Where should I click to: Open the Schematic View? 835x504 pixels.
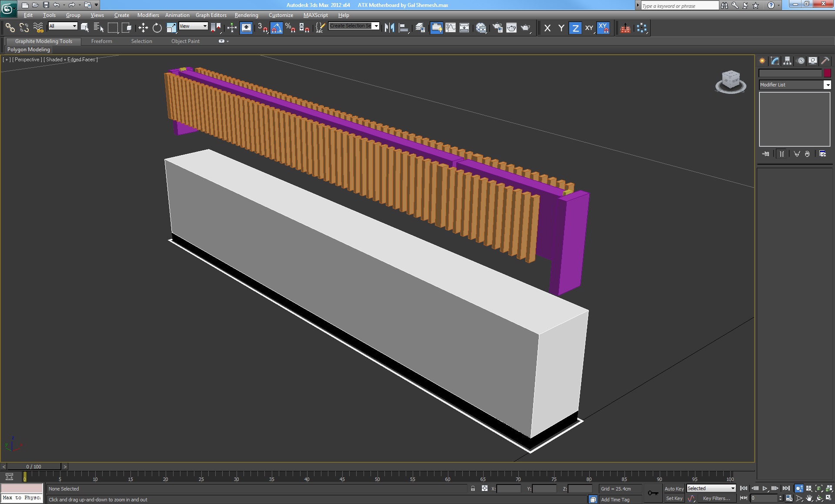[x=464, y=28]
